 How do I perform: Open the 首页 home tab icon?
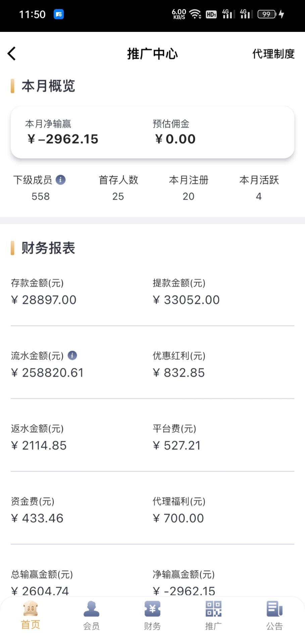31,609
